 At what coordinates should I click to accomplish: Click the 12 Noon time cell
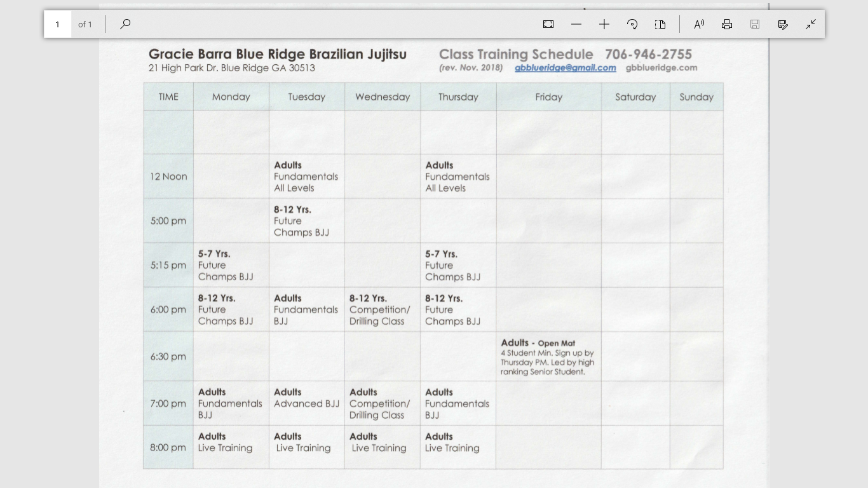168,177
